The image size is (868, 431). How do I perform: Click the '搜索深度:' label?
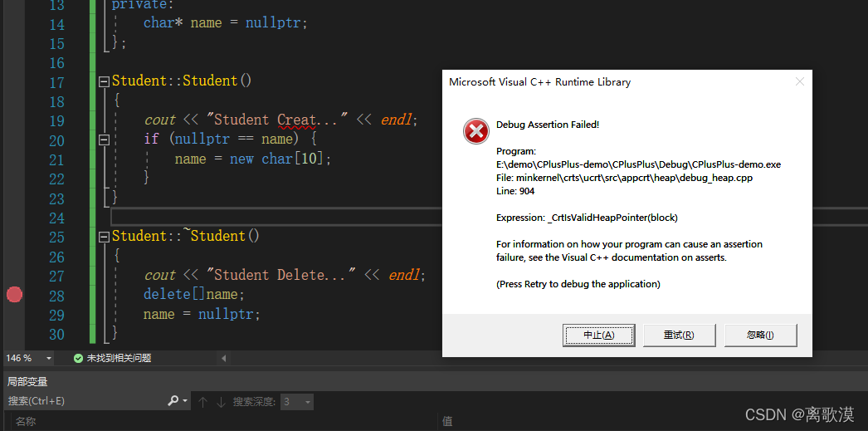pyautogui.click(x=254, y=402)
